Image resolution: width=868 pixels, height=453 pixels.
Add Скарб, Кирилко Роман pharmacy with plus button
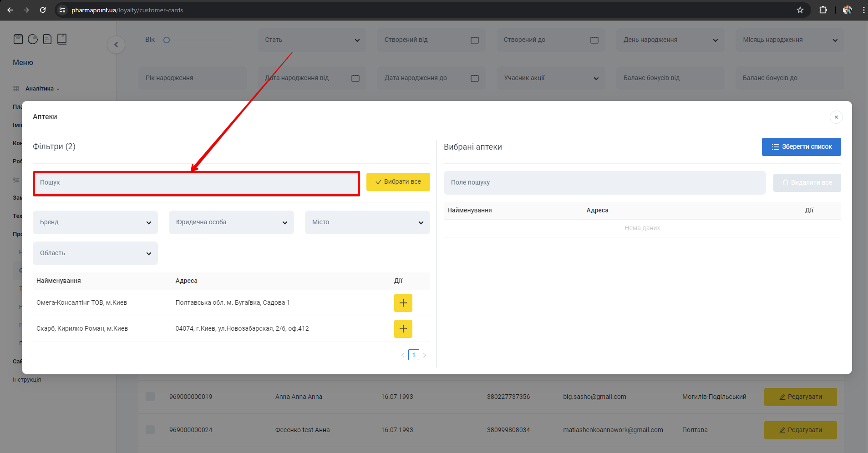(403, 329)
